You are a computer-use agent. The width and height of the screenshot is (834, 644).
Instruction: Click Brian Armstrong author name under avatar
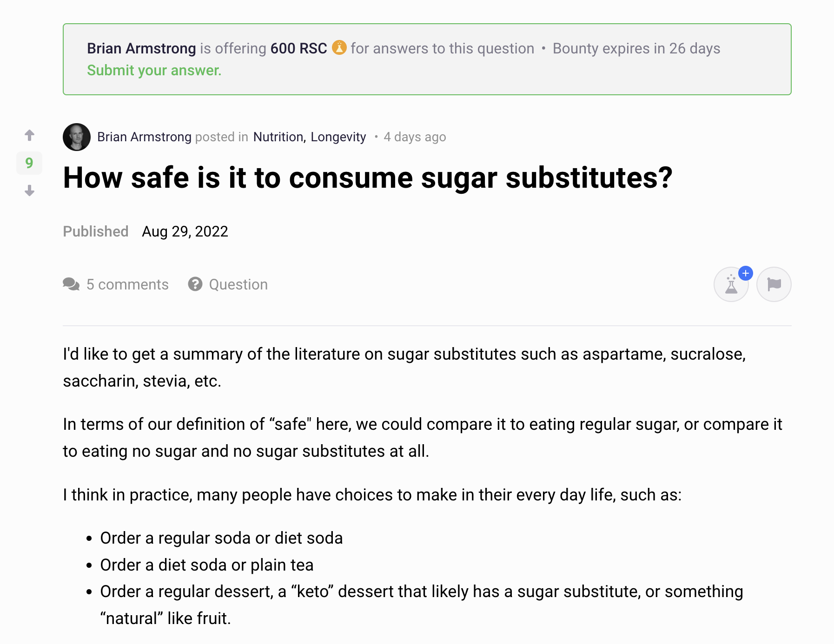[x=144, y=137]
